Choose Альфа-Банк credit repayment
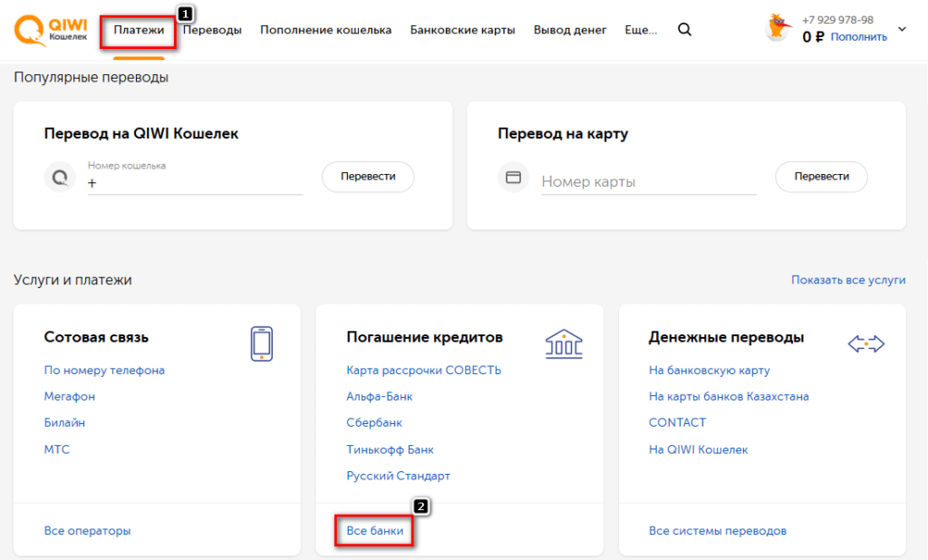 (x=380, y=397)
